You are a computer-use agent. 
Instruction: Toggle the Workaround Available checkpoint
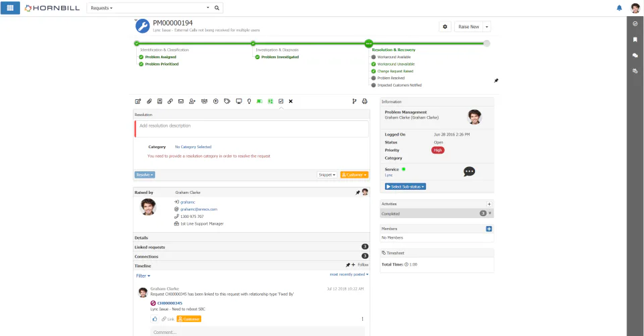(374, 57)
